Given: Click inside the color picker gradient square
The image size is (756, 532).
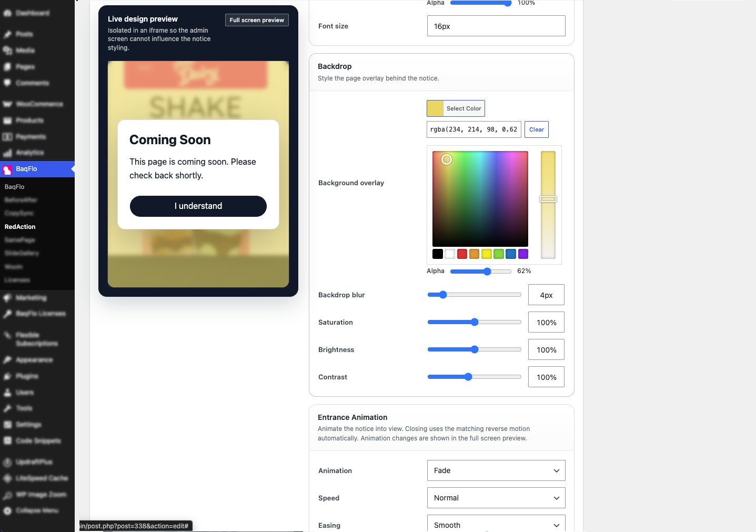Looking at the screenshot, I should click(480, 199).
